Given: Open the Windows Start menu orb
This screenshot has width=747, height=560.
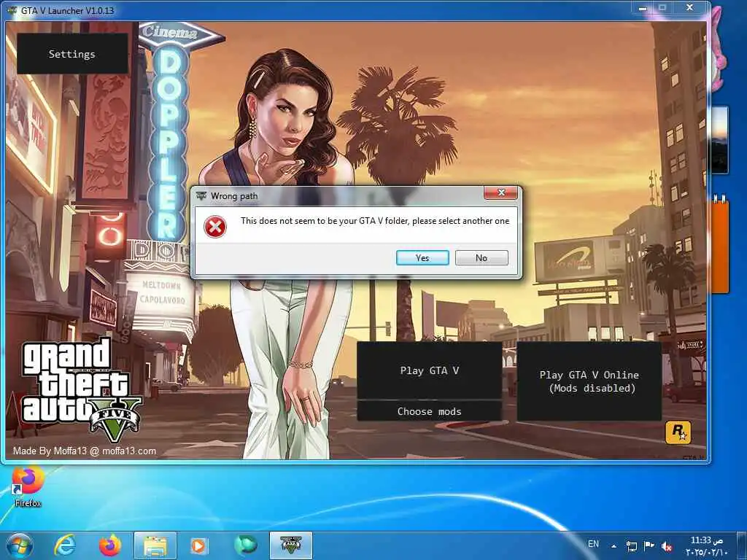Looking at the screenshot, I should pos(19,545).
